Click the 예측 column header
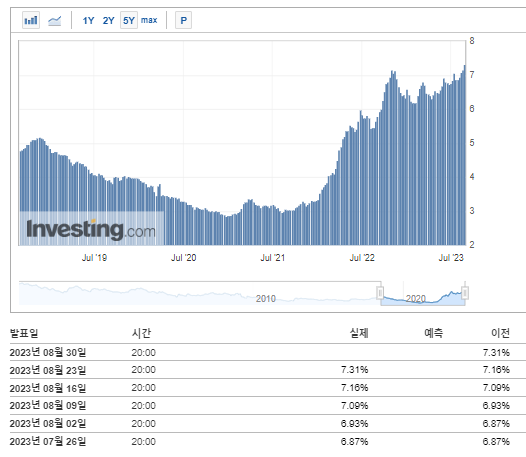Image resolution: width=526 pixels, height=457 pixels. pos(433,333)
